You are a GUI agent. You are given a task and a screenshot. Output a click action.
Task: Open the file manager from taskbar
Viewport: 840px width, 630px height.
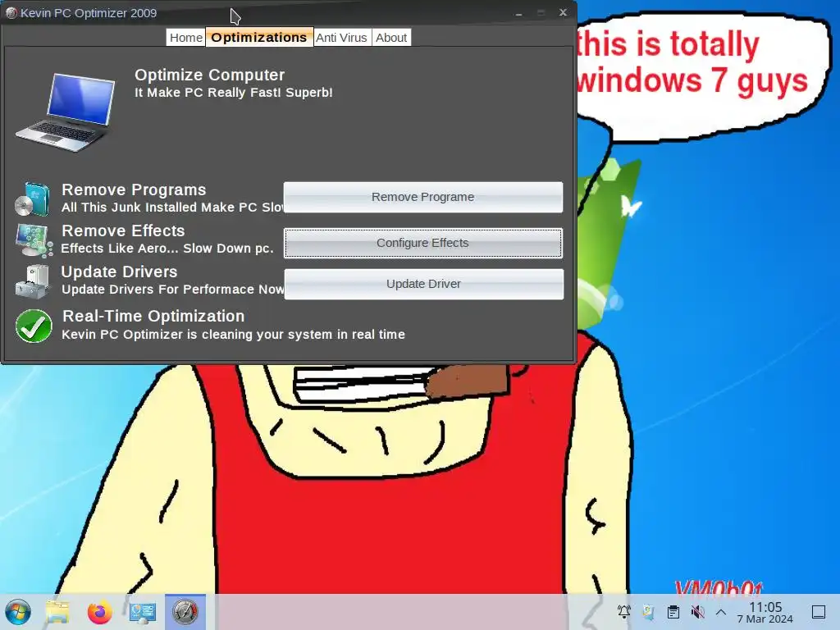point(57,612)
